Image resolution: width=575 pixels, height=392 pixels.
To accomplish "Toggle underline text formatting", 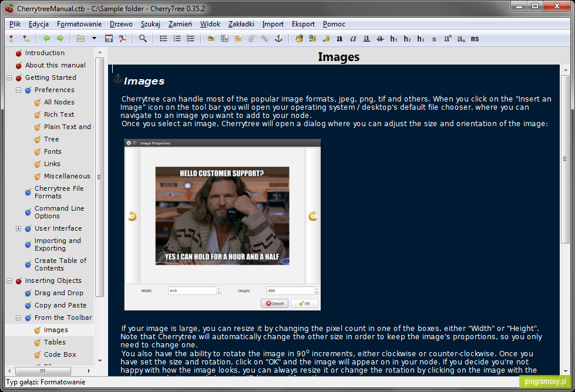I will point(366,39).
